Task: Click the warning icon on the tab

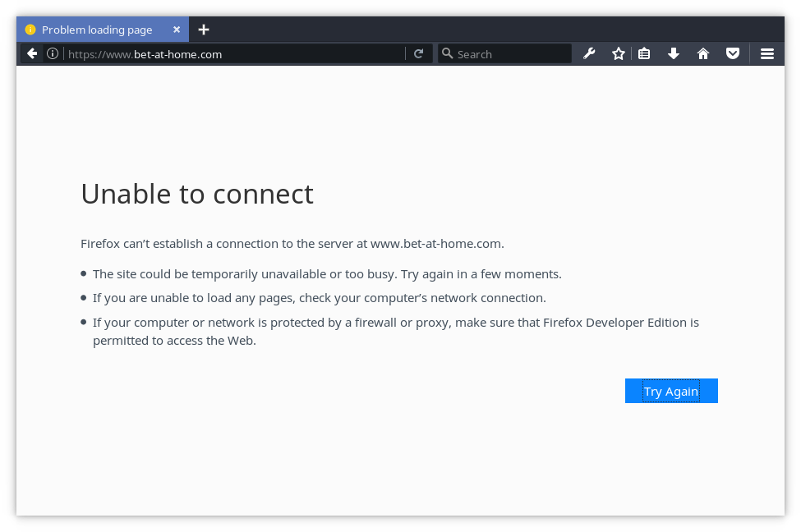Action: pos(30,29)
